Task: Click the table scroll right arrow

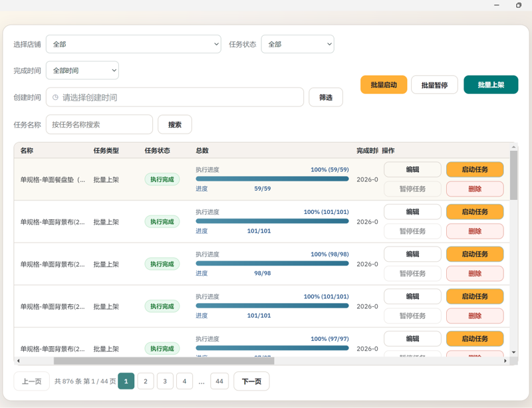Action: 505,361
